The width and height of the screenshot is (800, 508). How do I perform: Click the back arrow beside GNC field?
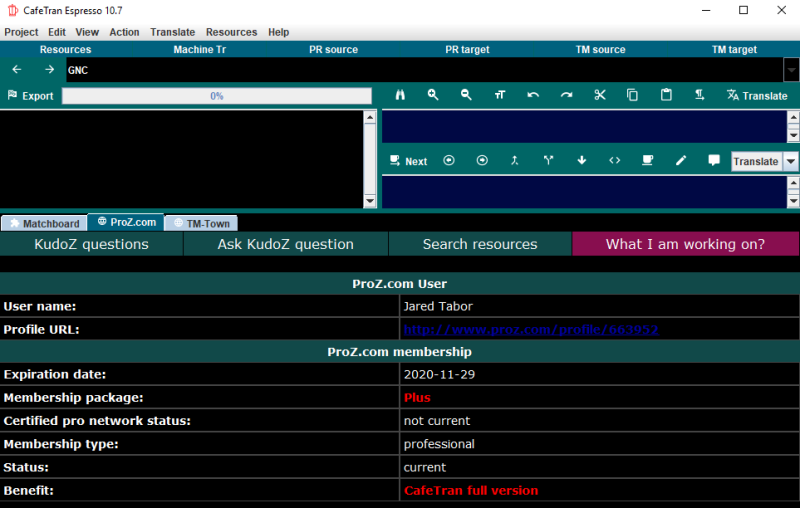(17, 69)
